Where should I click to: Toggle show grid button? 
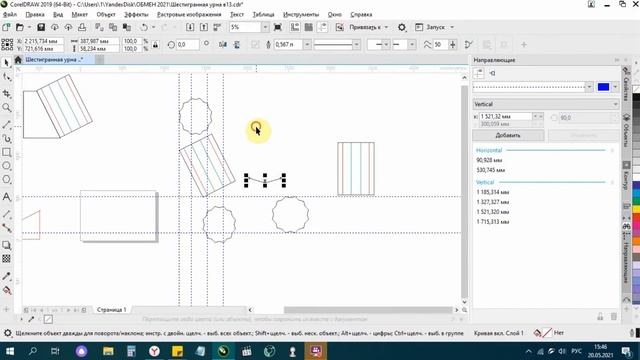309,27
